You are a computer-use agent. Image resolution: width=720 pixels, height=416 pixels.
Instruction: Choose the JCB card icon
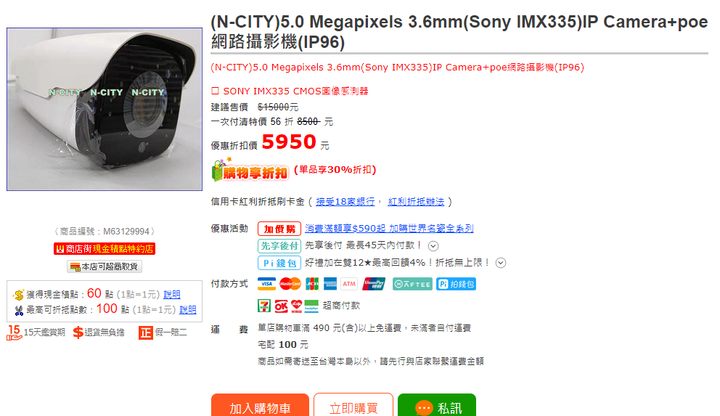tap(312, 284)
